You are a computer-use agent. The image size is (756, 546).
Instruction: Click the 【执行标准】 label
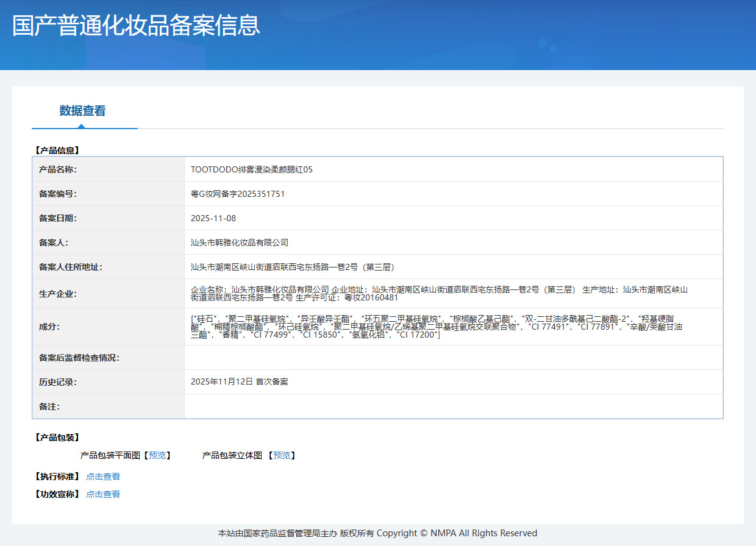(x=57, y=477)
